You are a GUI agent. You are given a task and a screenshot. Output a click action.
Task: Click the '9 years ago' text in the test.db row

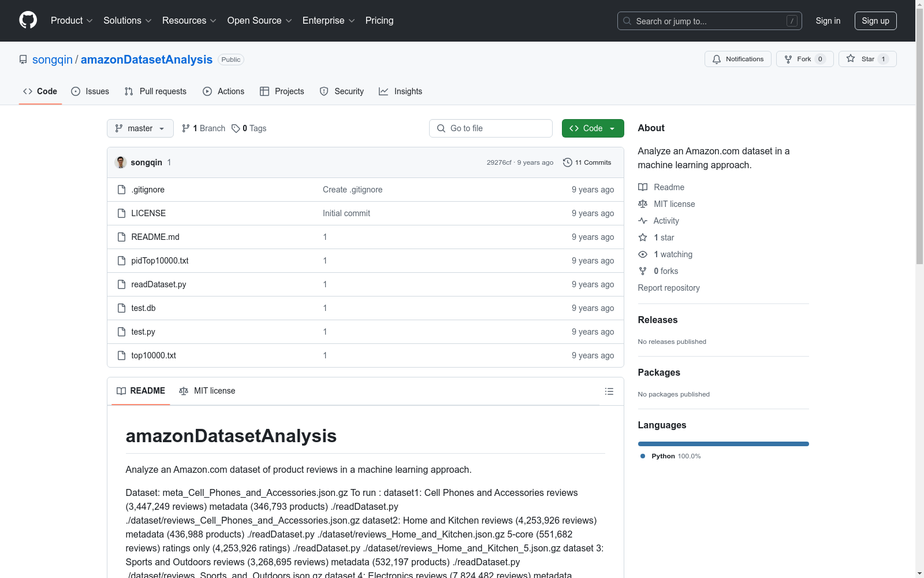(593, 308)
